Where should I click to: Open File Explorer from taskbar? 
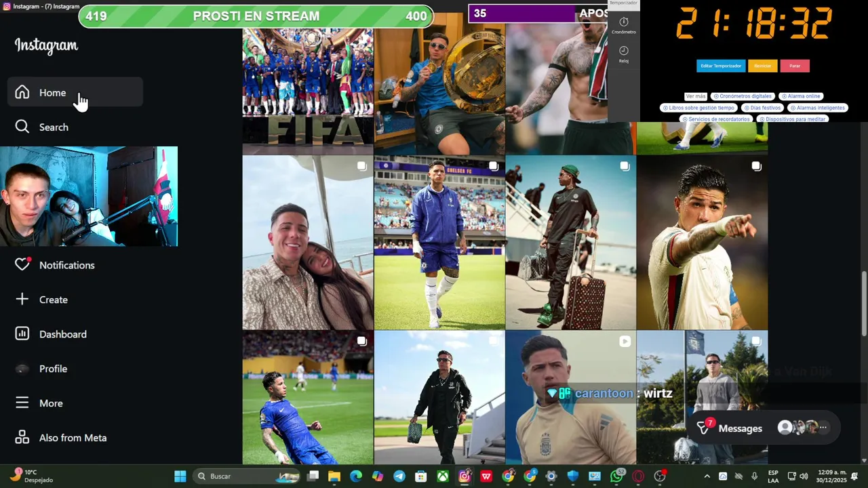(x=334, y=476)
